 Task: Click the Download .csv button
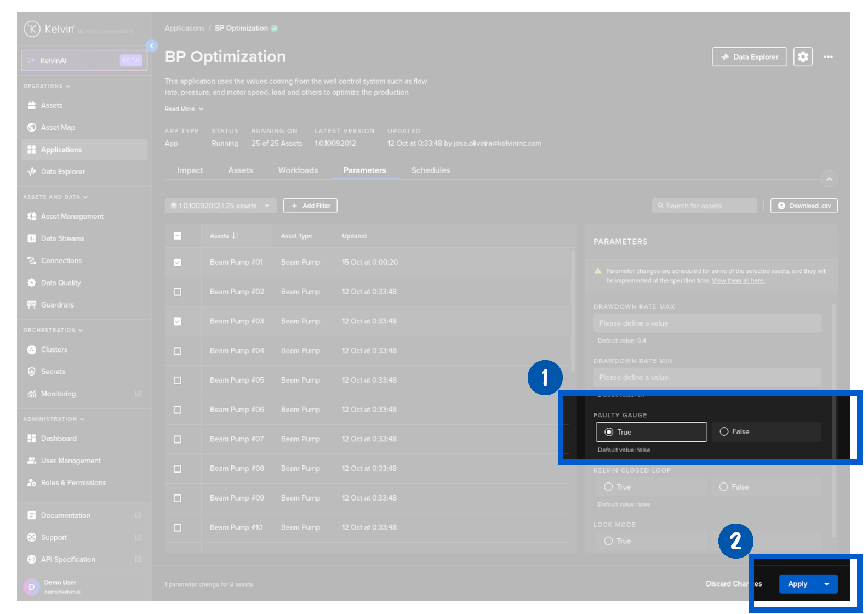[804, 206]
